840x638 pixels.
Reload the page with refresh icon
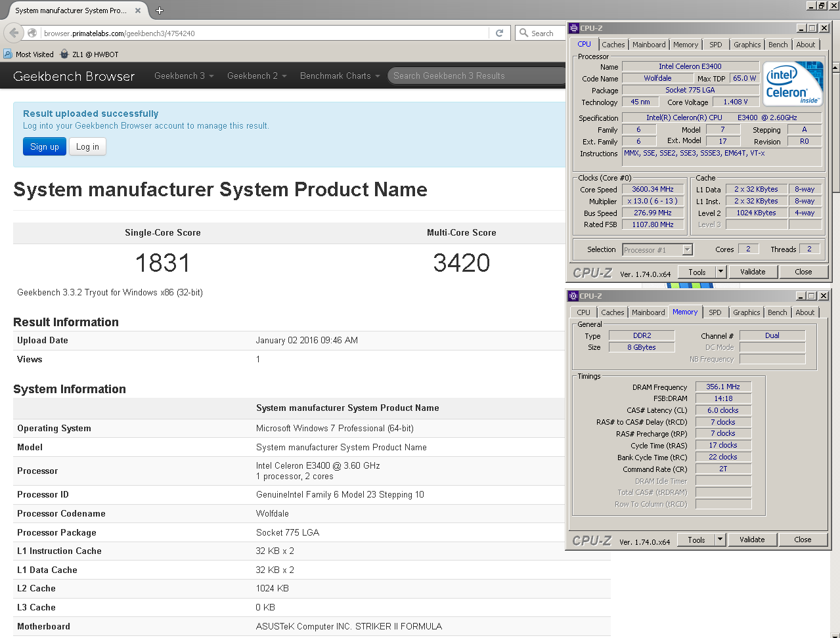[x=499, y=33]
